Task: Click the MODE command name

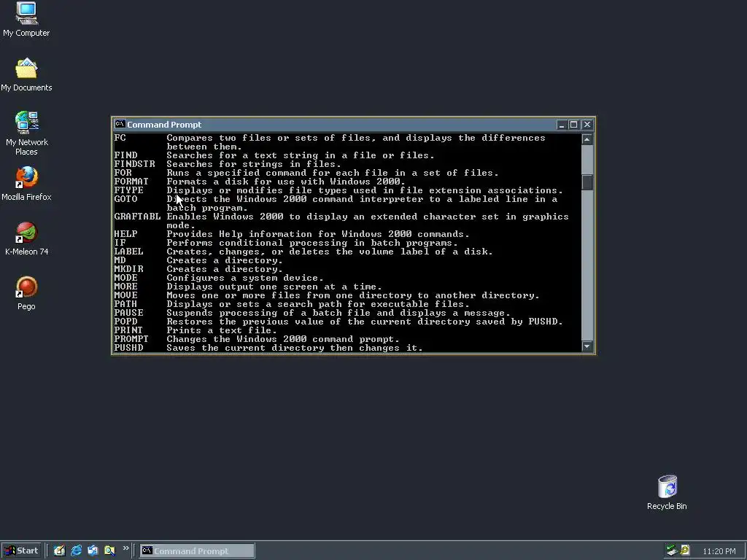Action: coord(125,278)
